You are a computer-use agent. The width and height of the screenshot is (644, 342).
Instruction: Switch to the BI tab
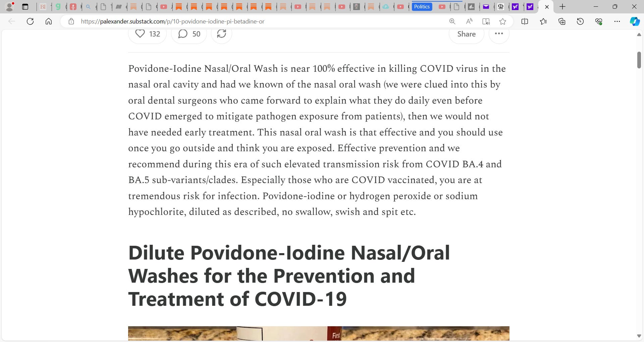[43, 7]
